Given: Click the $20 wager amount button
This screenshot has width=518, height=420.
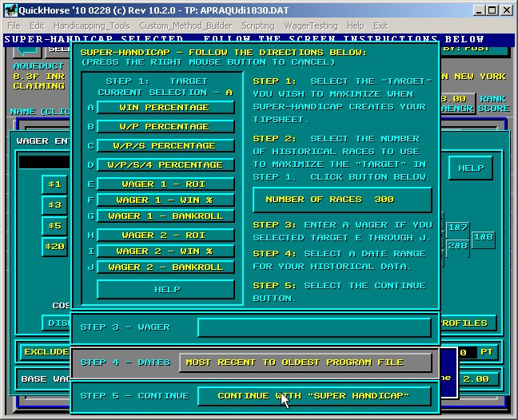Looking at the screenshot, I should coord(54,247).
